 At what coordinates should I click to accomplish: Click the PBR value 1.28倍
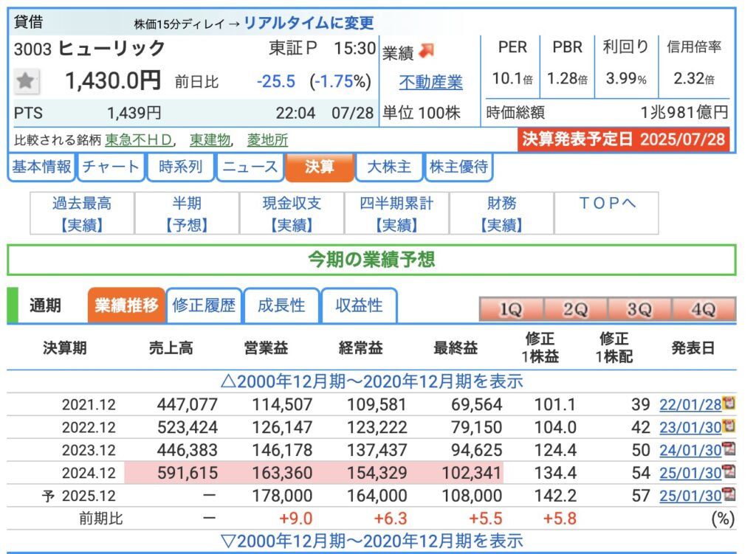567,78
